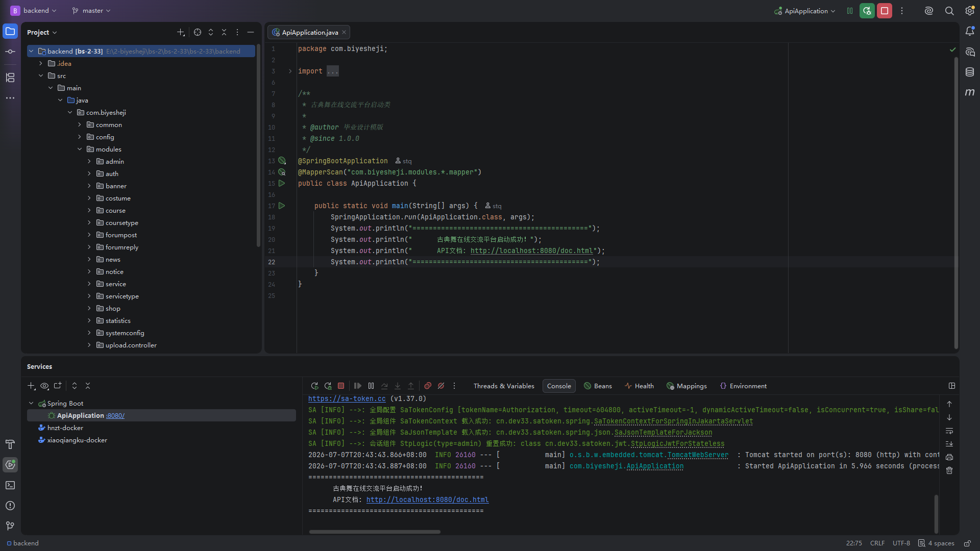Stop the running ApiApplication in title bar
This screenshot has width=980, height=551.
[x=885, y=11]
